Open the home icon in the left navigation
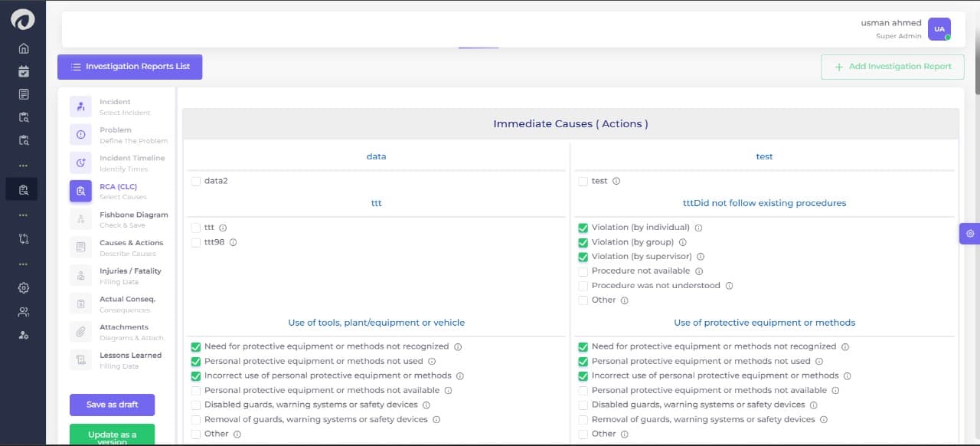Screen dimensions: 980x446 pyautogui.click(x=23, y=47)
